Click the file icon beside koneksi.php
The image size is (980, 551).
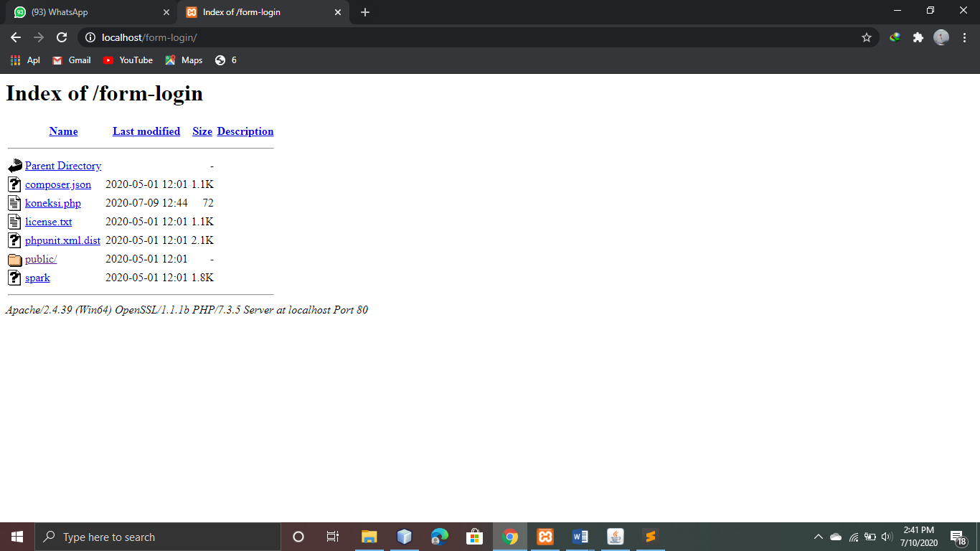(15, 203)
